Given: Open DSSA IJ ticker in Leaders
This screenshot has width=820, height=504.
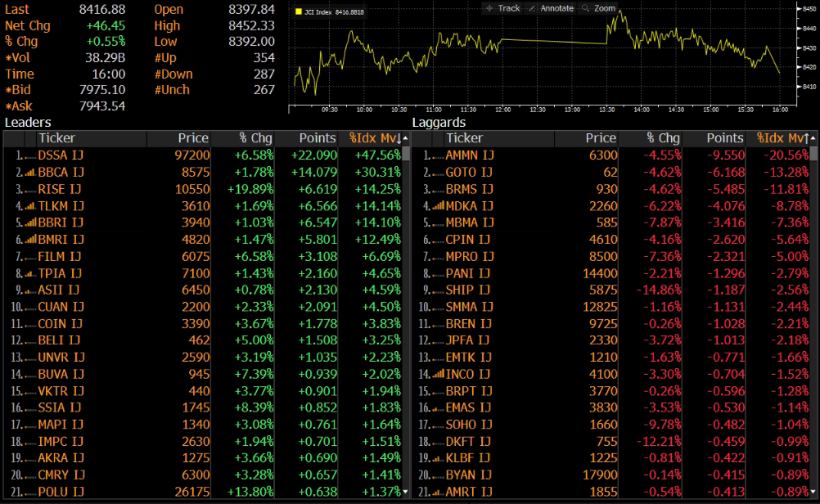Looking at the screenshot, I should 61,155.
